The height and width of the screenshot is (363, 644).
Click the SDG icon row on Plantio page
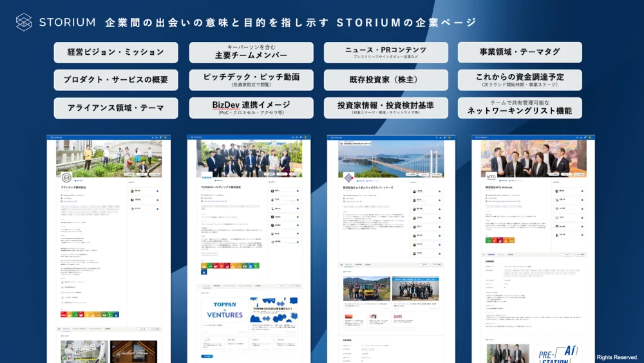coord(90,315)
